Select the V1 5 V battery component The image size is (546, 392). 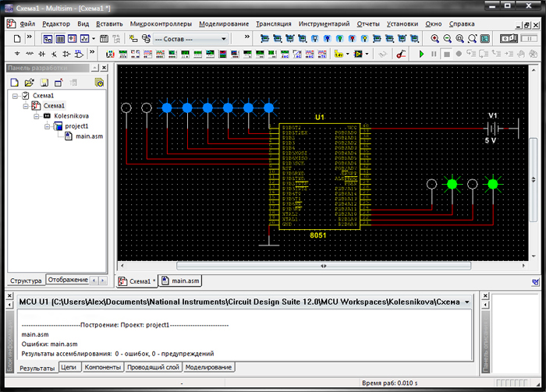tap(491, 129)
